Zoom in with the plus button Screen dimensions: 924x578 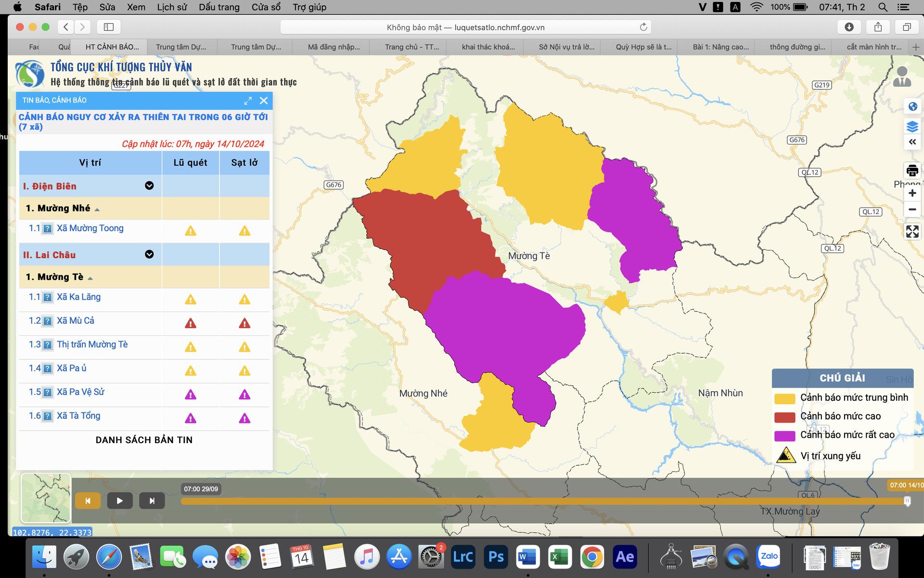pyautogui.click(x=912, y=193)
